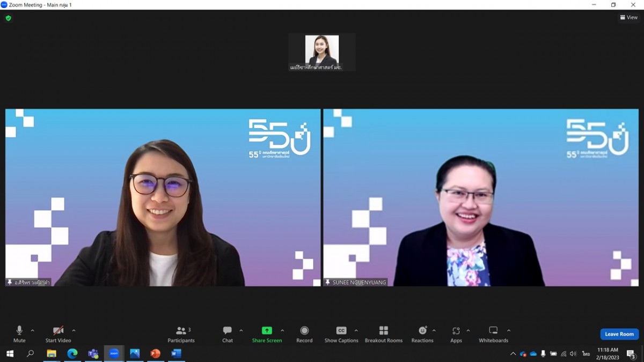The width and height of the screenshot is (644, 362).
Task: Open the Reactions picker
Action: click(422, 334)
